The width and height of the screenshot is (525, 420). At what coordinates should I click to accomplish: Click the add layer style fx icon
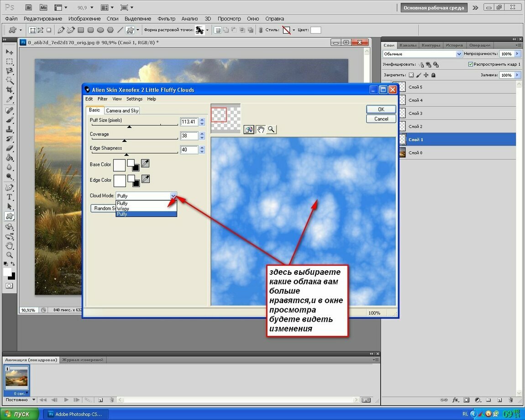[455, 400]
